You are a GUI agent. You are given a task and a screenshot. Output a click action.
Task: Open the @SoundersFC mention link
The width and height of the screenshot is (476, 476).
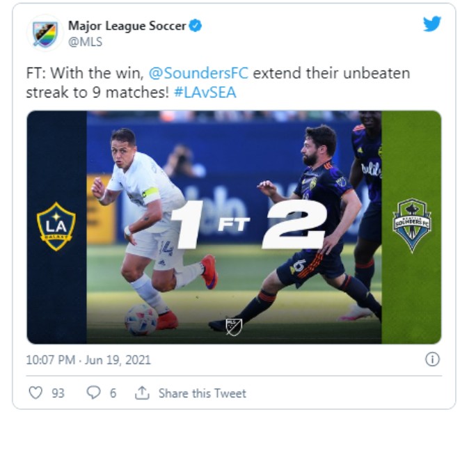(198, 73)
